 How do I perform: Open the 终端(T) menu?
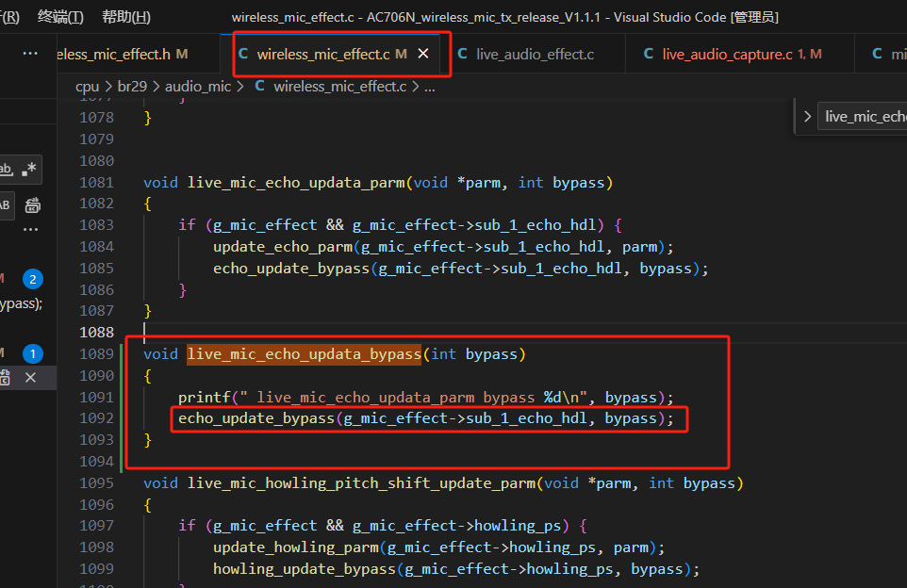click(60, 17)
